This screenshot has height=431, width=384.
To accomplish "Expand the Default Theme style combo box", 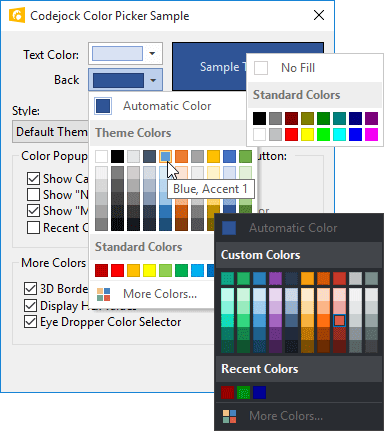I will pos(51,132).
